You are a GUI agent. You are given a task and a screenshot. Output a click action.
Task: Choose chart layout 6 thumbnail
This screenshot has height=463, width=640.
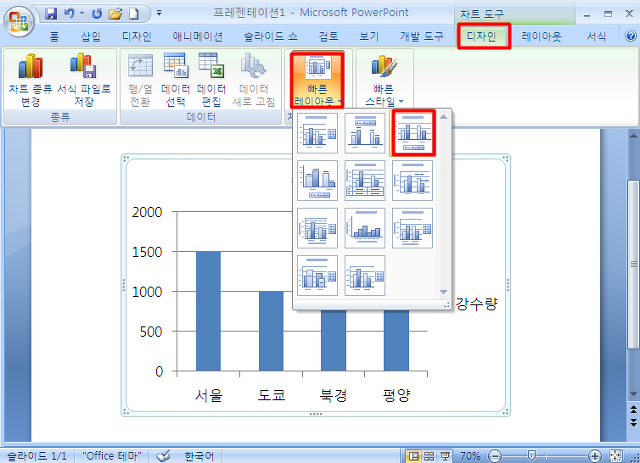tap(412, 180)
